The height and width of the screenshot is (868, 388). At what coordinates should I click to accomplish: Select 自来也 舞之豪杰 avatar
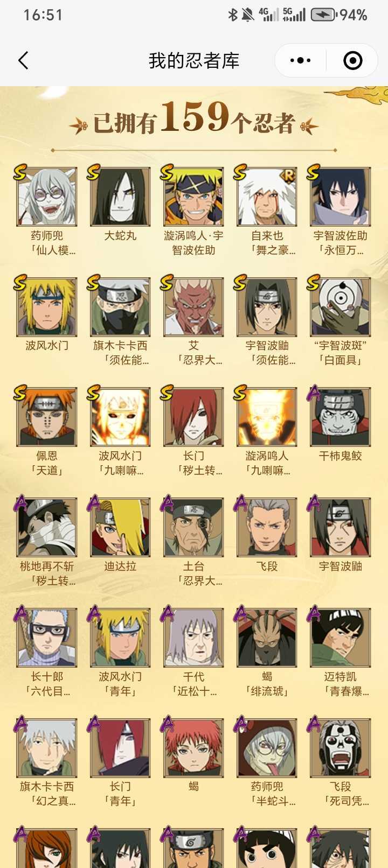pos(267,197)
